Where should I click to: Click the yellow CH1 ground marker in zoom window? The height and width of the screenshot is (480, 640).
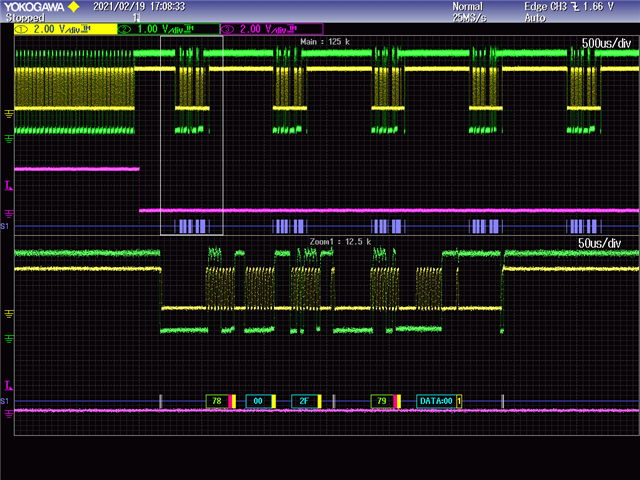(x=9, y=314)
